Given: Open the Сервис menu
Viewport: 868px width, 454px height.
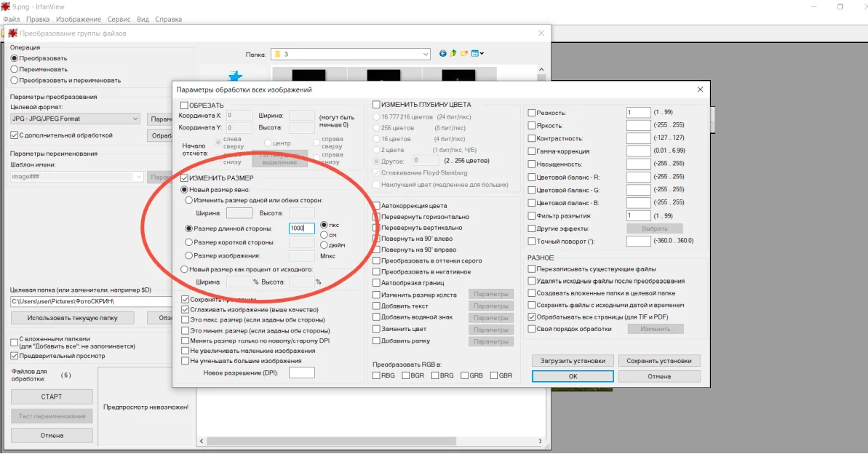Looking at the screenshot, I should (x=119, y=19).
